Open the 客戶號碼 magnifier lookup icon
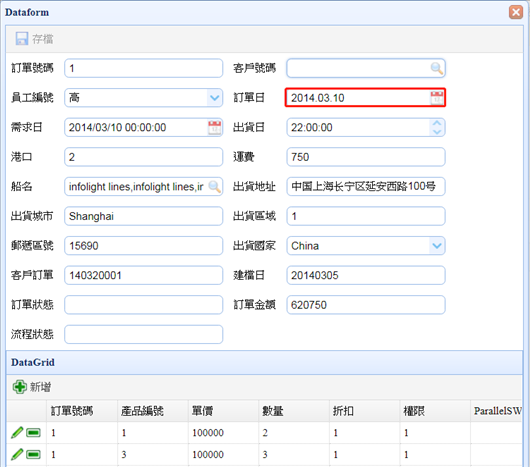 (436, 68)
